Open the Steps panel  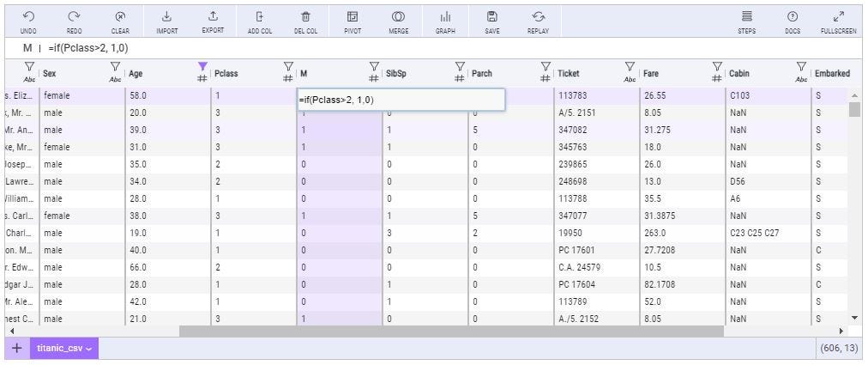[x=747, y=22]
